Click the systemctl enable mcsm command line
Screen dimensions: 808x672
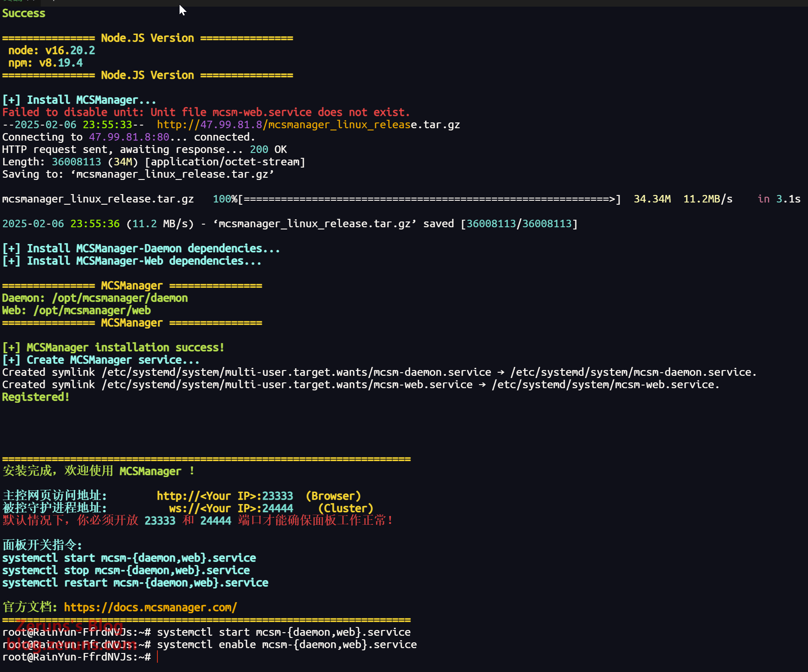pos(287,645)
